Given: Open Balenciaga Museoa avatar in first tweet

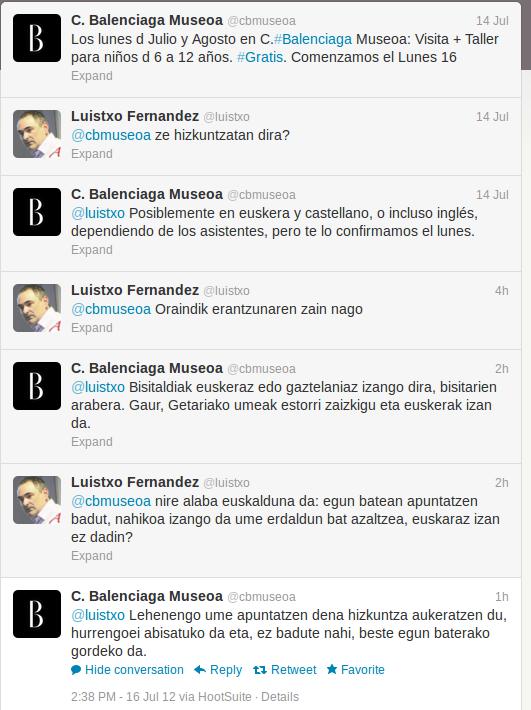Looking at the screenshot, I should (37, 38).
